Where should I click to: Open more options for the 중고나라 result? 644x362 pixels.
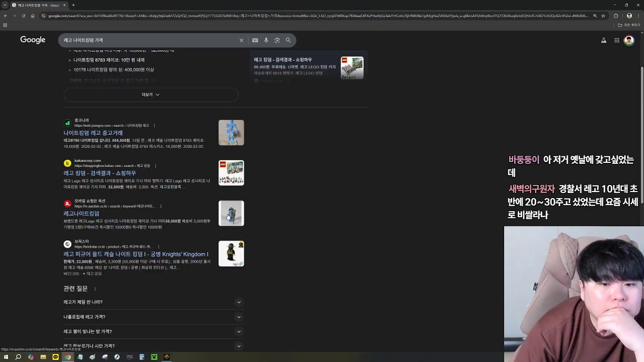(154, 126)
